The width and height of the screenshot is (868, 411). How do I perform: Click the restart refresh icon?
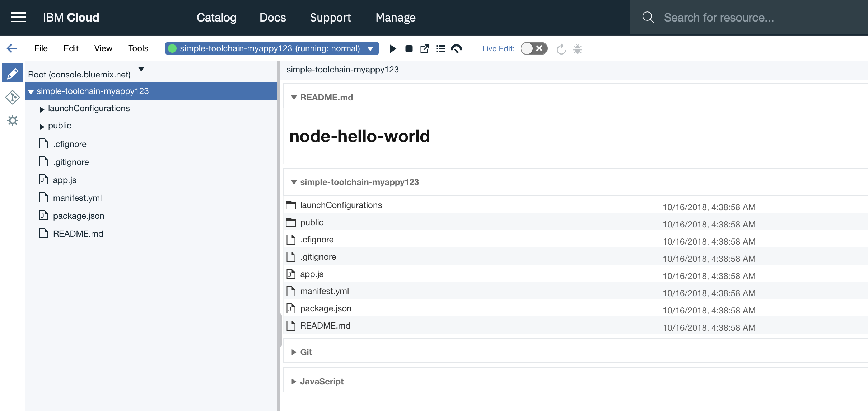click(x=561, y=49)
